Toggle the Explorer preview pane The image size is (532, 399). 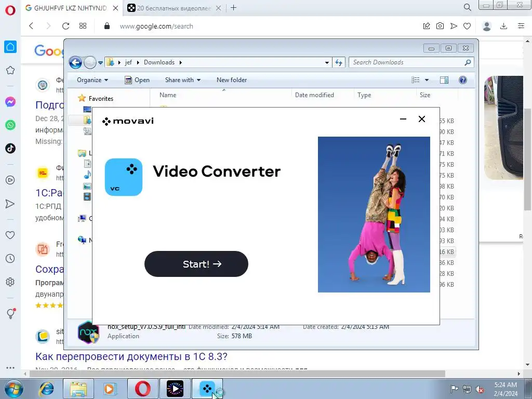coord(444,80)
